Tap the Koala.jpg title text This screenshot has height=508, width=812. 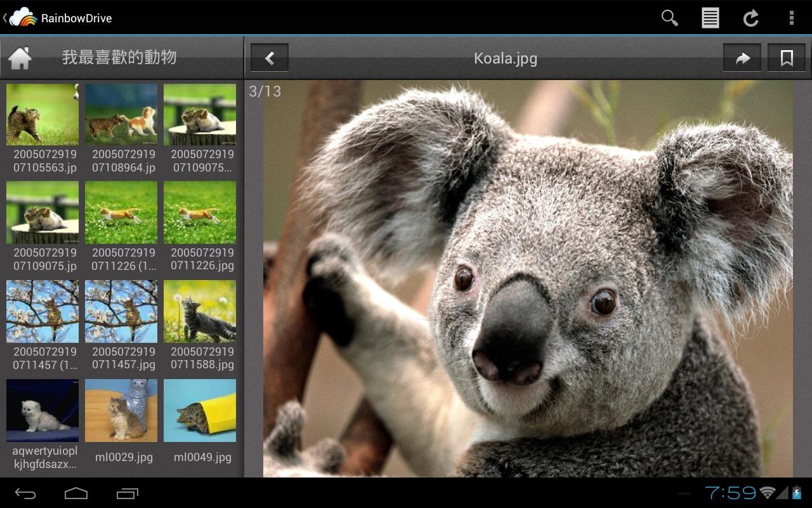(506, 58)
